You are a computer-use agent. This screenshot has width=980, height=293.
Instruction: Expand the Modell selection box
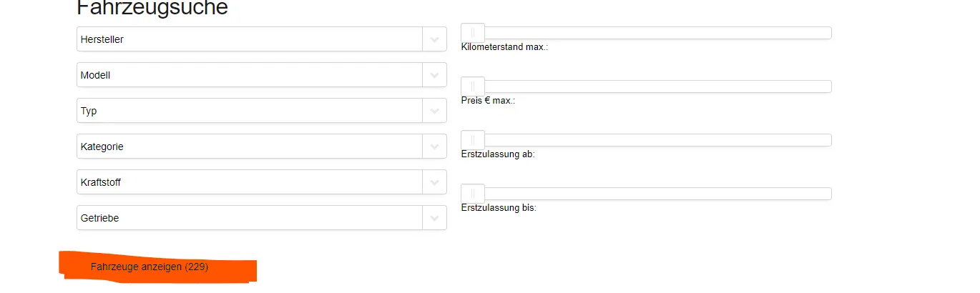click(x=262, y=75)
